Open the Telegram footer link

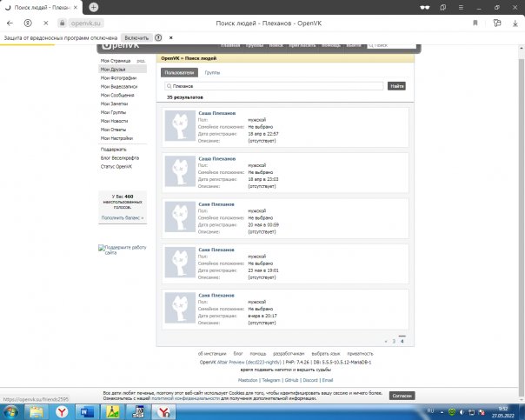[x=271, y=380]
